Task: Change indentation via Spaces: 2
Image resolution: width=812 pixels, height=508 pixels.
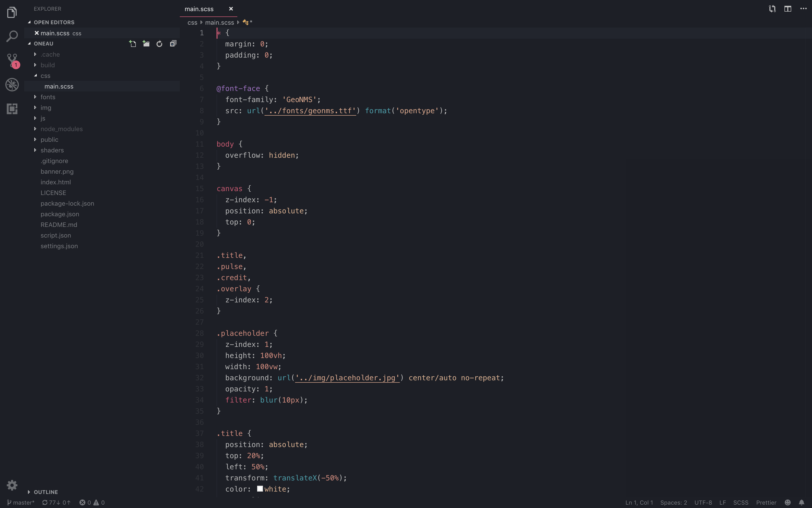Action: click(674, 503)
